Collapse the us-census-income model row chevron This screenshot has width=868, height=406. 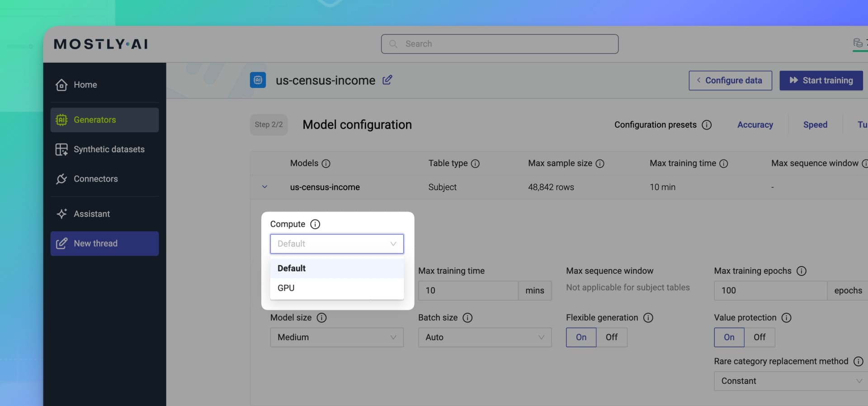click(265, 187)
